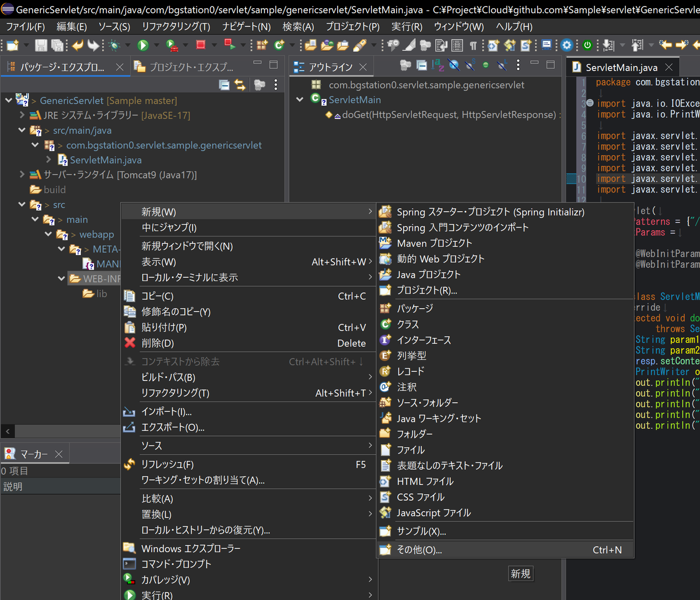Toggle Link with Editor in Package Explorer
This screenshot has height=600, width=700.
click(240, 85)
